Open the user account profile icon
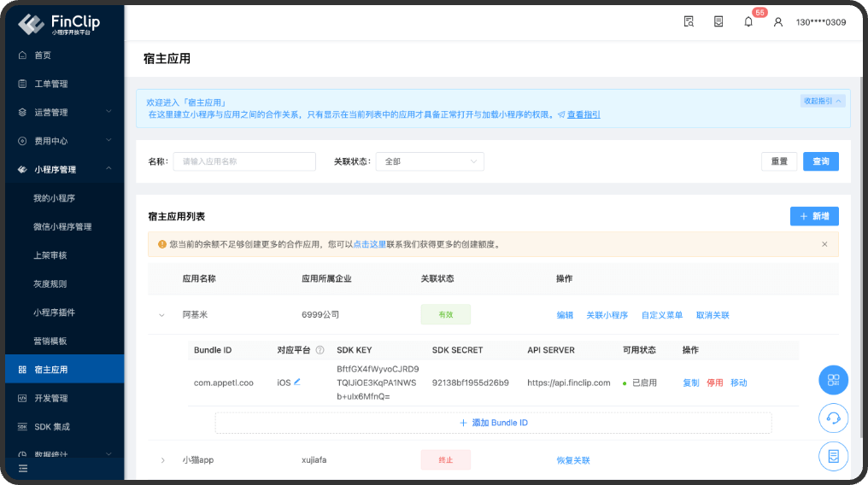Viewport: 868px width, 485px height. [777, 22]
